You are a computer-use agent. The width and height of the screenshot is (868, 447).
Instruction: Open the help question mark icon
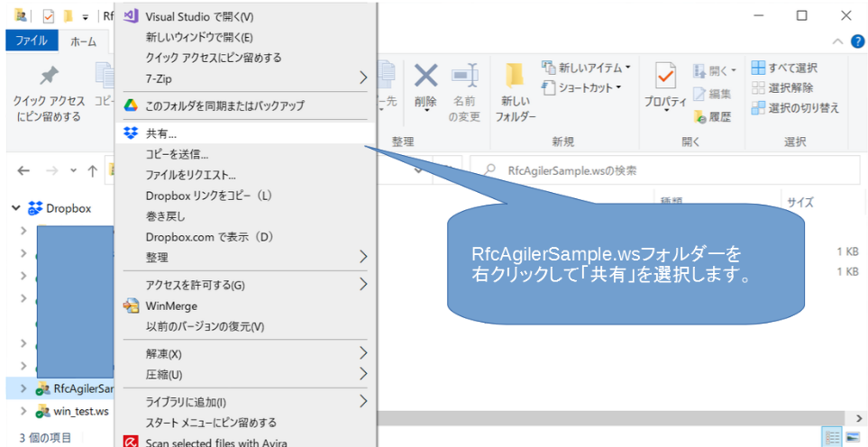pos(857,41)
